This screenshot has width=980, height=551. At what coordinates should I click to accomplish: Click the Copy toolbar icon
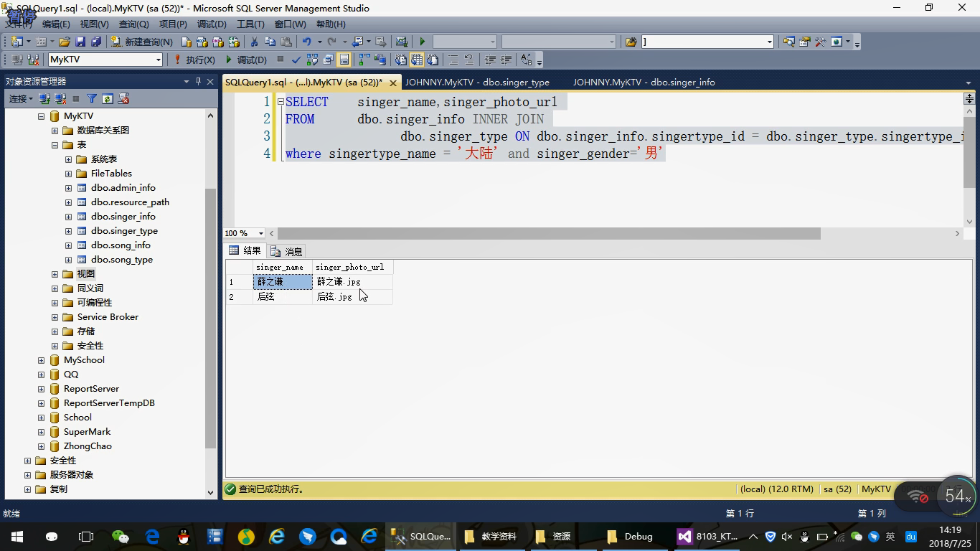point(270,42)
